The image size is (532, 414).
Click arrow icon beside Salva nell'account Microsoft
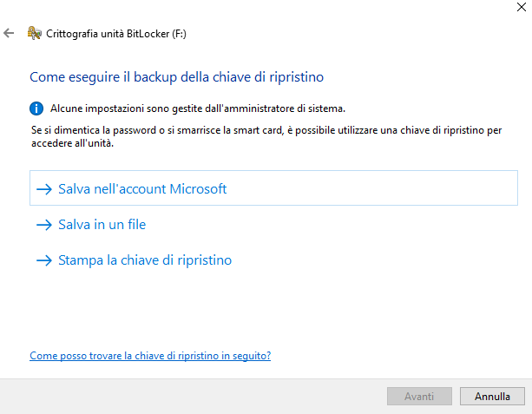pyautogui.click(x=44, y=189)
